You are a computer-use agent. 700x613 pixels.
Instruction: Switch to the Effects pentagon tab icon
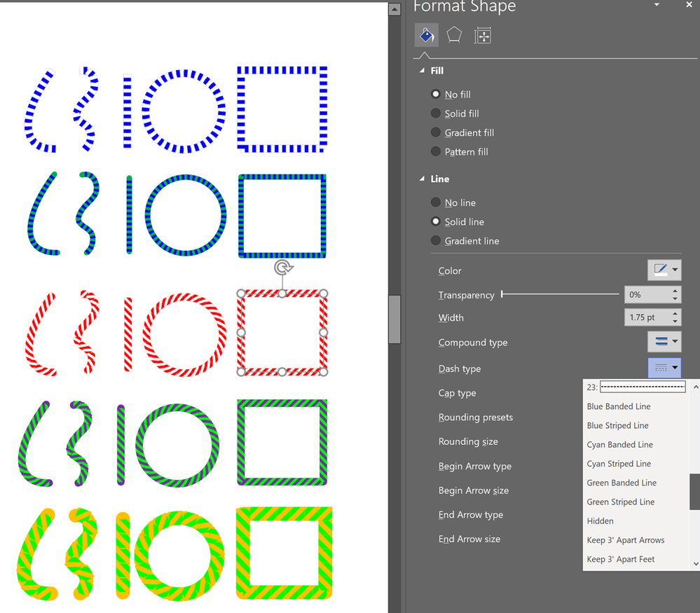(x=454, y=35)
